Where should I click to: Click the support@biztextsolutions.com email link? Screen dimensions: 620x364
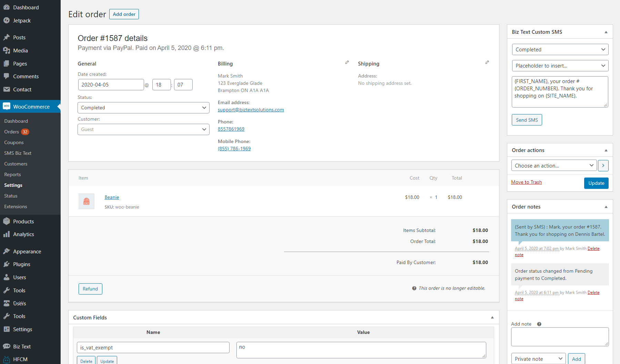251,110
